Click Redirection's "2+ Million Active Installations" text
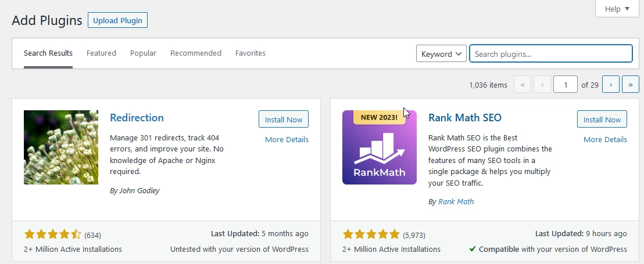Image resolution: width=644 pixels, height=264 pixels. [73, 249]
